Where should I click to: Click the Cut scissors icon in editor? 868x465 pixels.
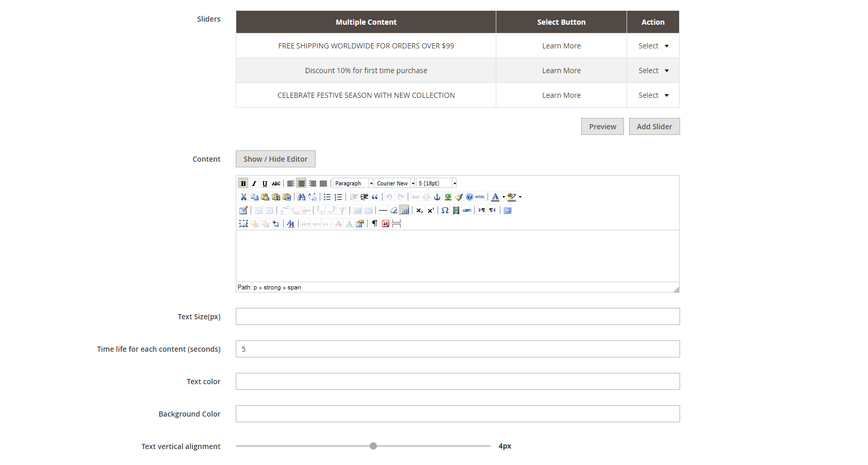[244, 197]
